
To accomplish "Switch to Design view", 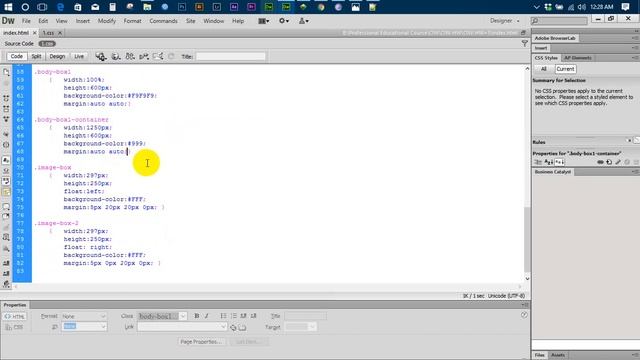I will [x=57, y=56].
